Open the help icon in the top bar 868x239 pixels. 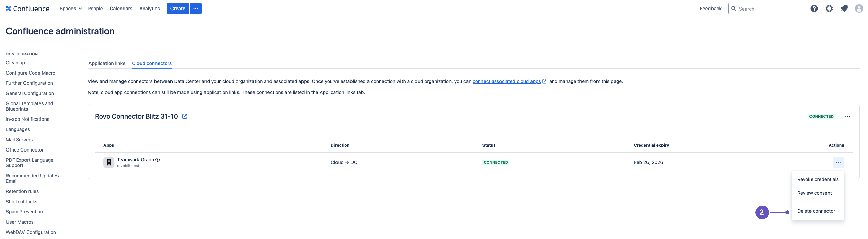(x=814, y=9)
